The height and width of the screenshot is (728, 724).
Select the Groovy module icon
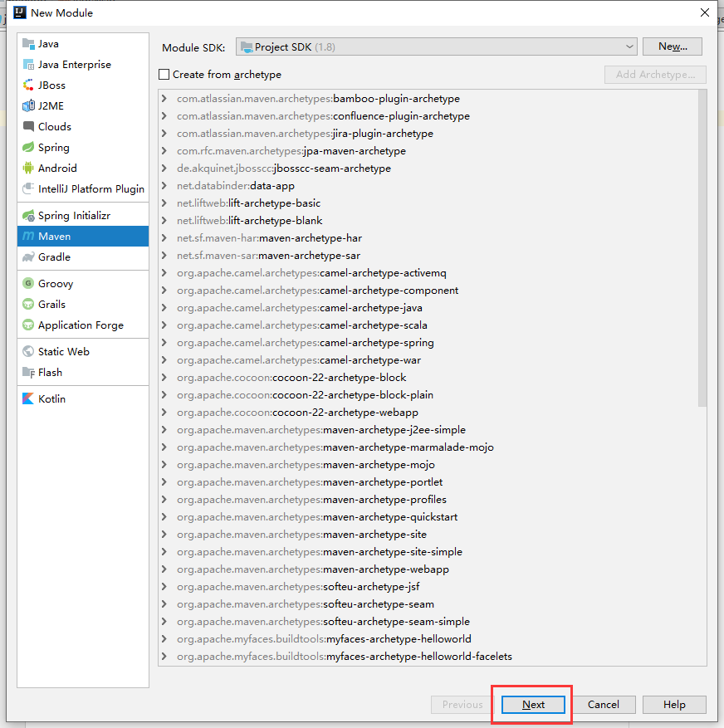coord(29,284)
